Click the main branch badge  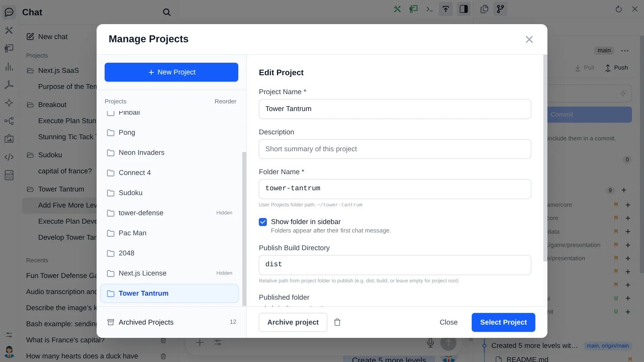tap(604, 50)
